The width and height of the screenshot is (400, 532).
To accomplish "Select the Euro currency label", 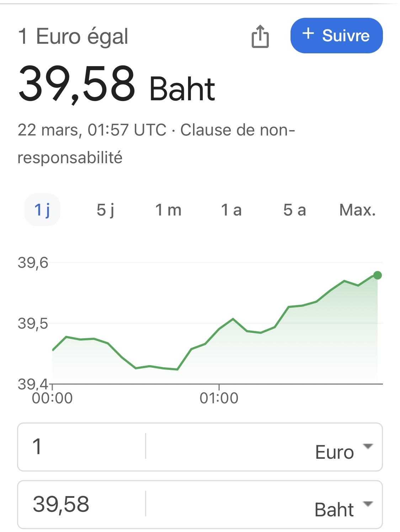I will [x=334, y=452].
